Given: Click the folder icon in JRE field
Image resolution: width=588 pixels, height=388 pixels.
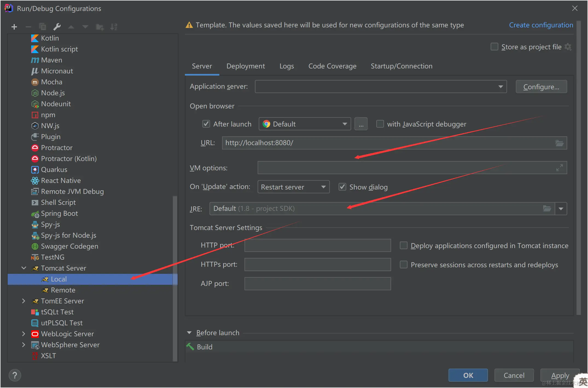Looking at the screenshot, I should click(x=547, y=209).
